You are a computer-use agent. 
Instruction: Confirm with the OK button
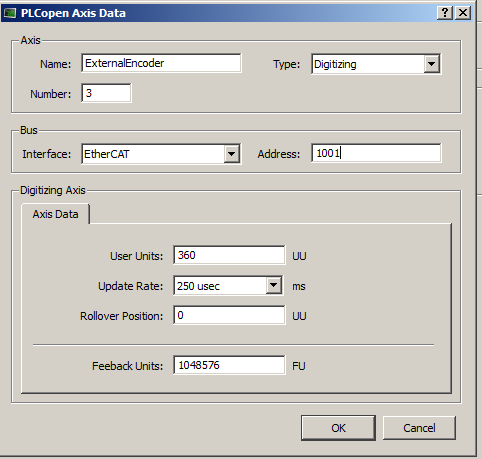click(338, 428)
